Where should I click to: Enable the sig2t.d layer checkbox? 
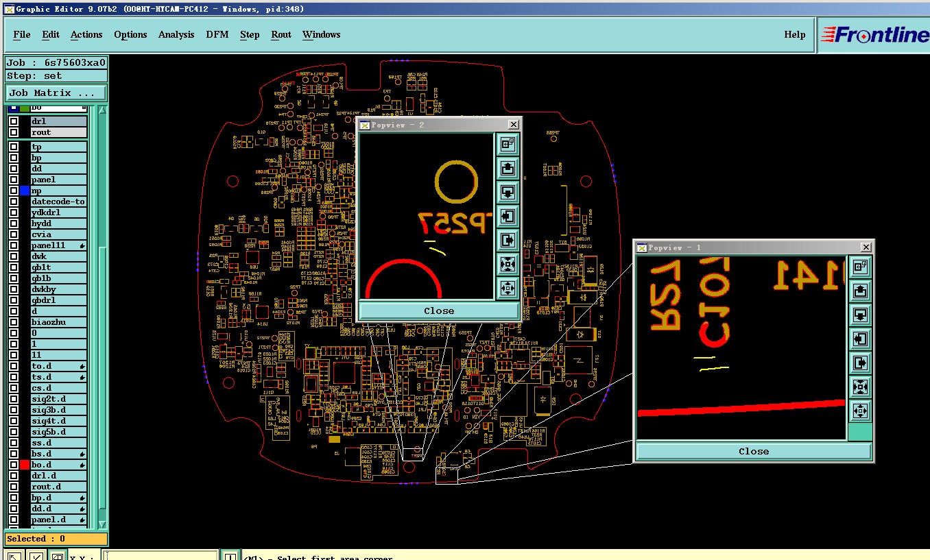coord(14,399)
